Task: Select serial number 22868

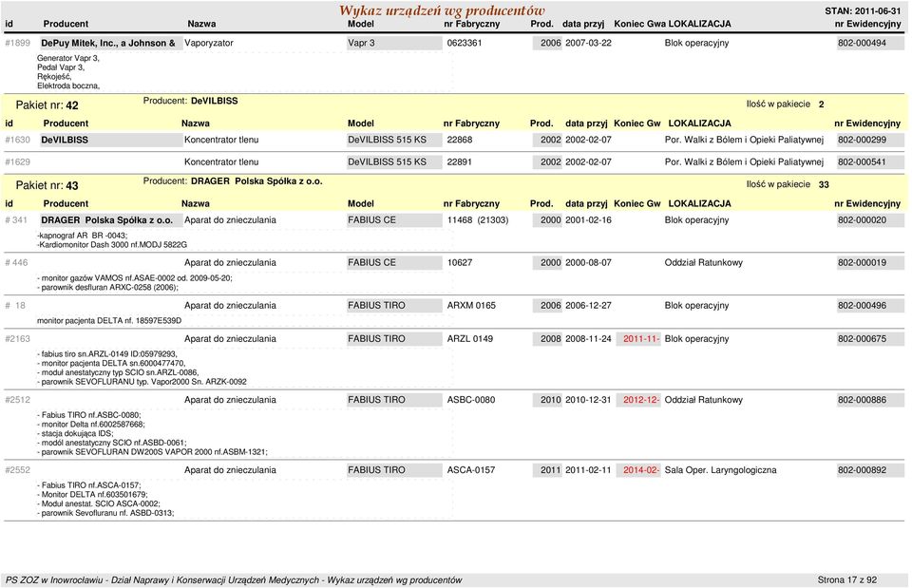Action: coord(460,140)
